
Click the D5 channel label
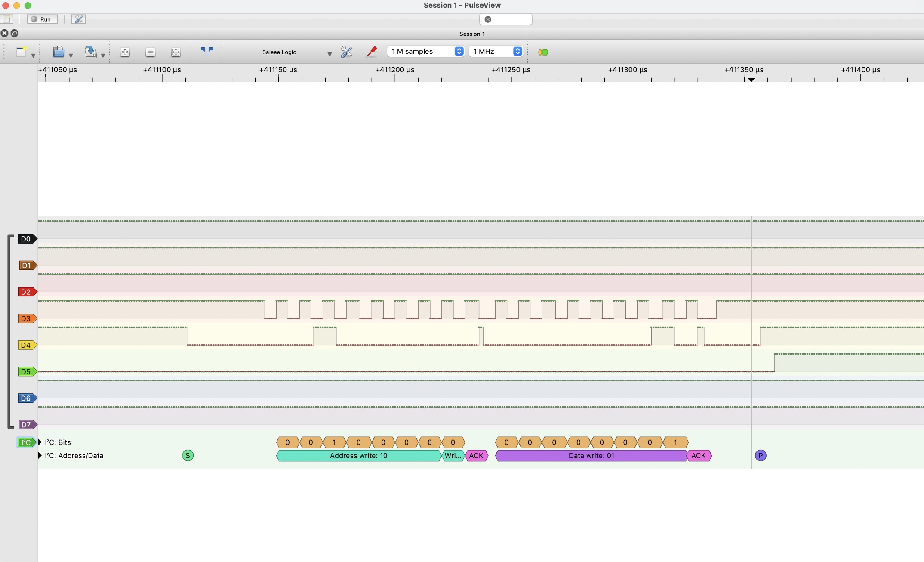[28, 371]
